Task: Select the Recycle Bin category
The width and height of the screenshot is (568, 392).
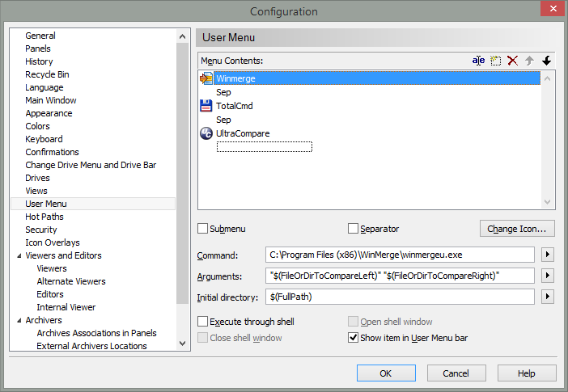Action: click(x=47, y=74)
